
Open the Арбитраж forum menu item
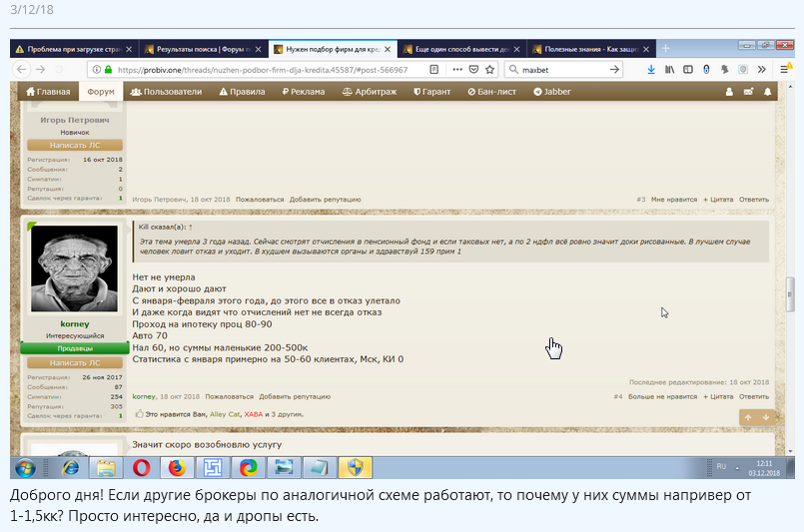369,91
